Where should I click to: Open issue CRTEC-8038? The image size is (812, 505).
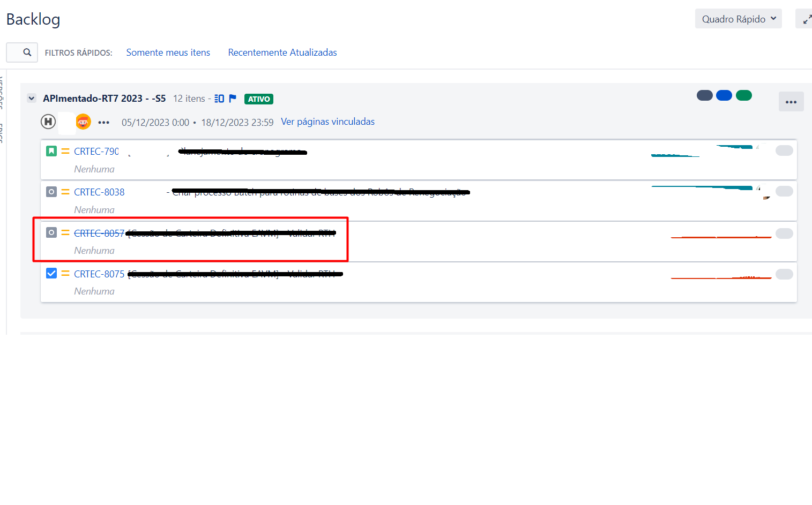coord(99,192)
